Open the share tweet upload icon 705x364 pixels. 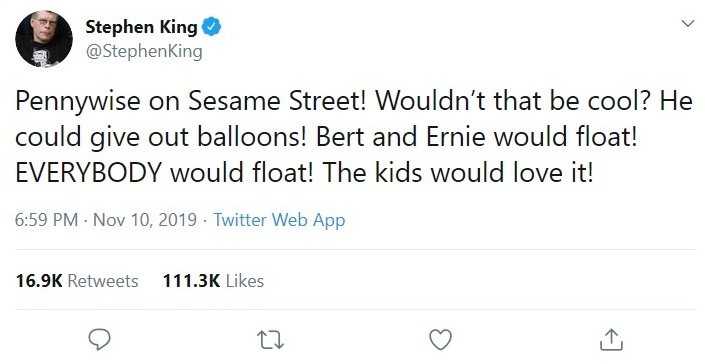click(611, 340)
